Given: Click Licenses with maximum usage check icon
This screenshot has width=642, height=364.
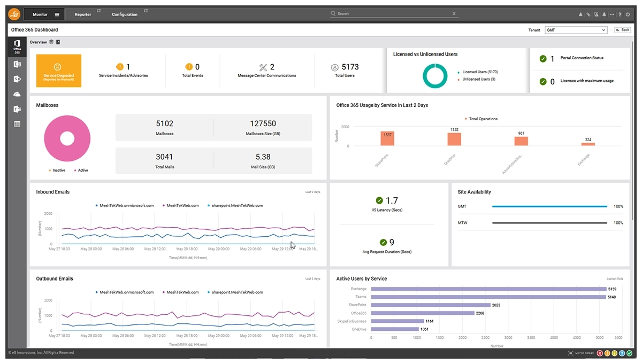Looking at the screenshot, I should 543,81.
